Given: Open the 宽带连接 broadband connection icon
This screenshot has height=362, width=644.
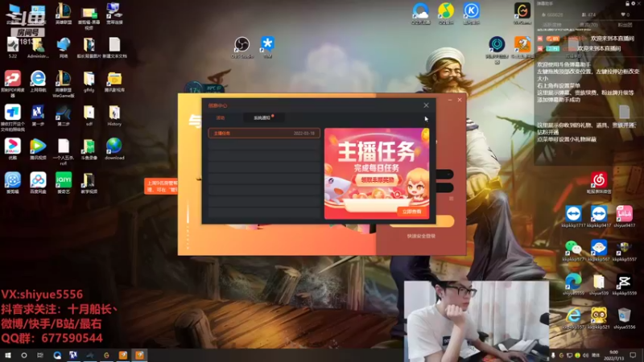Looking at the screenshot, I should (x=114, y=13).
